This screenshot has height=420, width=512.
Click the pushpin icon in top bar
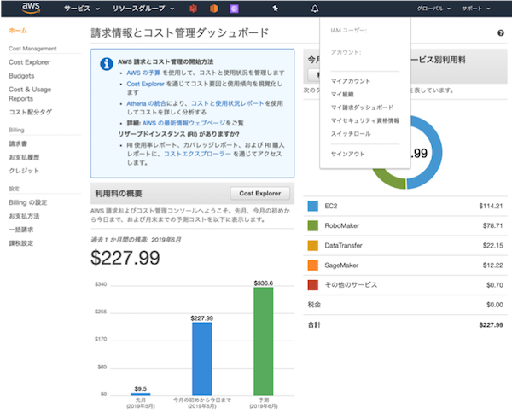click(276, 9)
